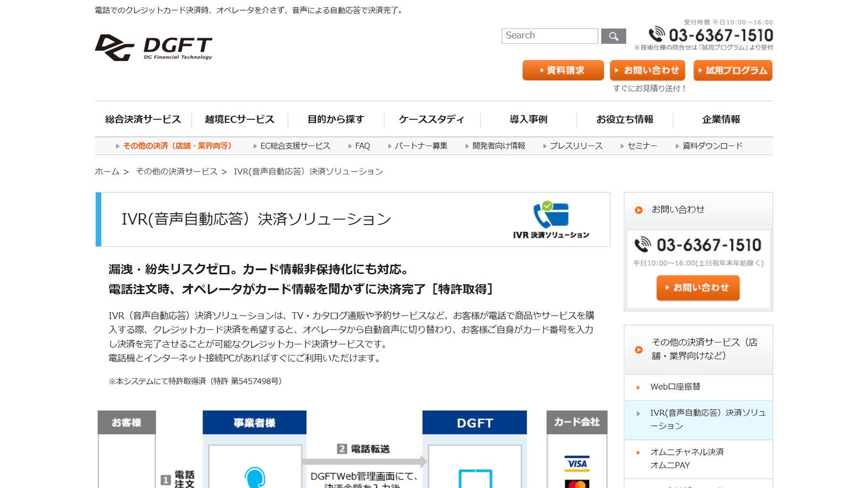Image resolution: width=868 pixels, height=488 pixels.
Task: Click the 資料請求 orange button
Action: 563,70
